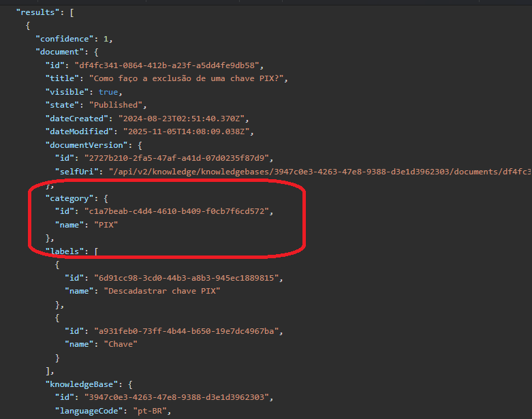Select label id a931feb0-73ff-4b44-b650-19e7dc4967ba

click(186, 331)
